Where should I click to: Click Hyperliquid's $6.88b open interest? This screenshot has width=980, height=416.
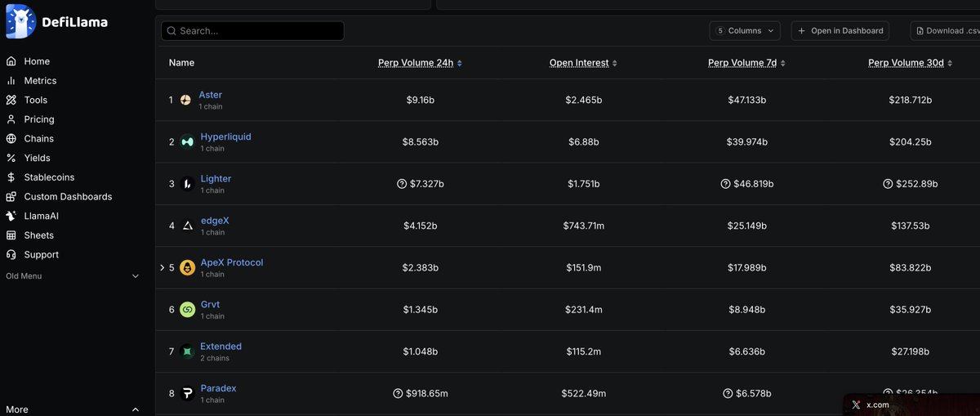pyautogui.click(x=584, y=142)
